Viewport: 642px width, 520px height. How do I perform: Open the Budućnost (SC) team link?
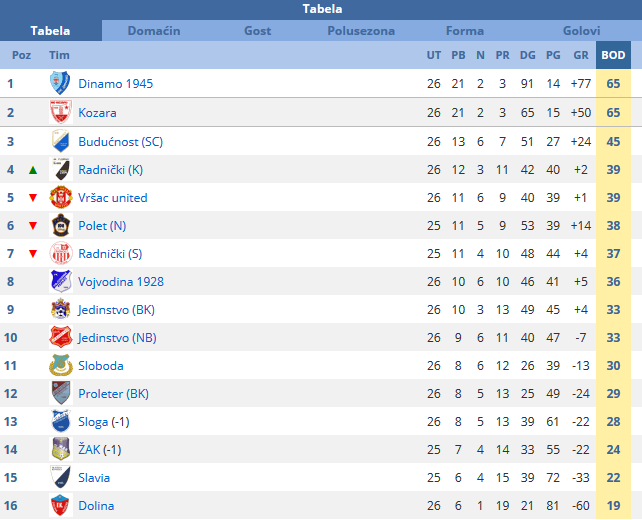pyautogui.click(x=120, y=142)
